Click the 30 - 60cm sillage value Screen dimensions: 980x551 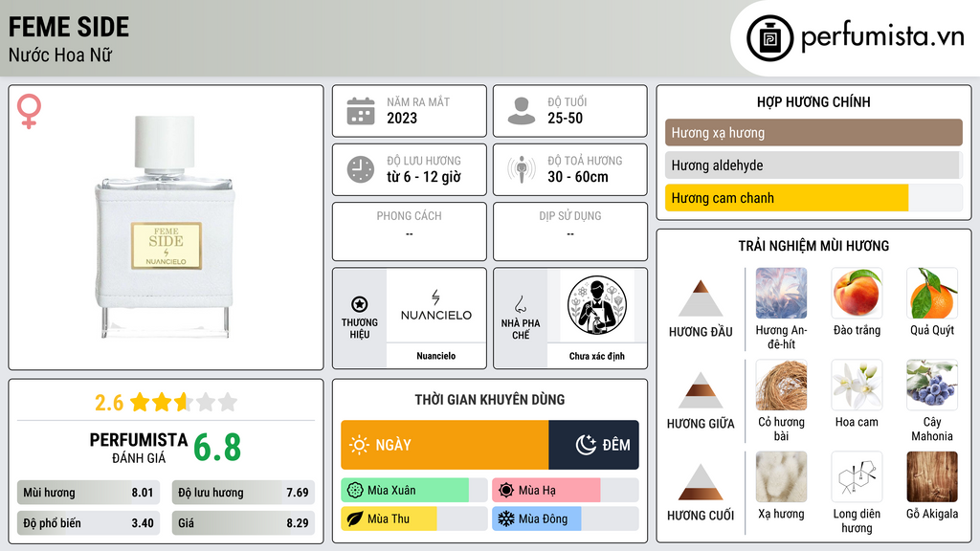[578, 177]
